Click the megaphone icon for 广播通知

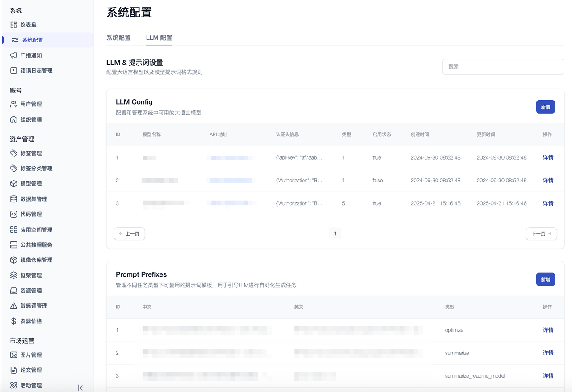[x=13, y=55]
